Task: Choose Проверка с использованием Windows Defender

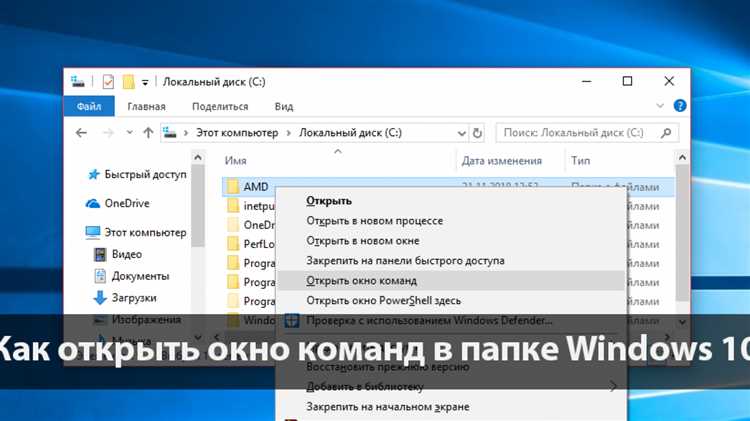Action: pyautogui.click(x=429, y=321)
